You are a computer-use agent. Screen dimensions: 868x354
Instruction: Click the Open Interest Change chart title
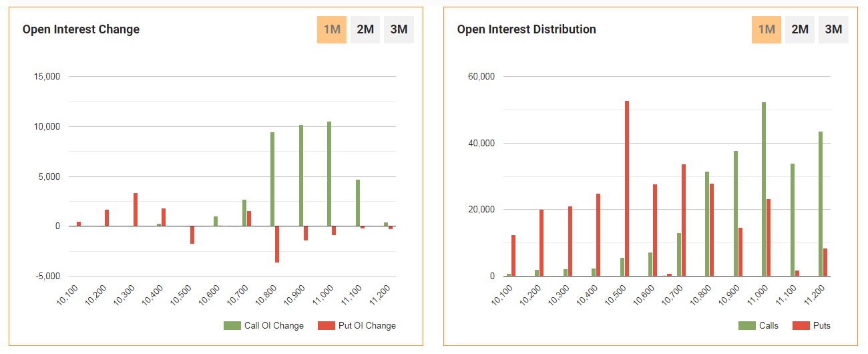click(81, 29)
